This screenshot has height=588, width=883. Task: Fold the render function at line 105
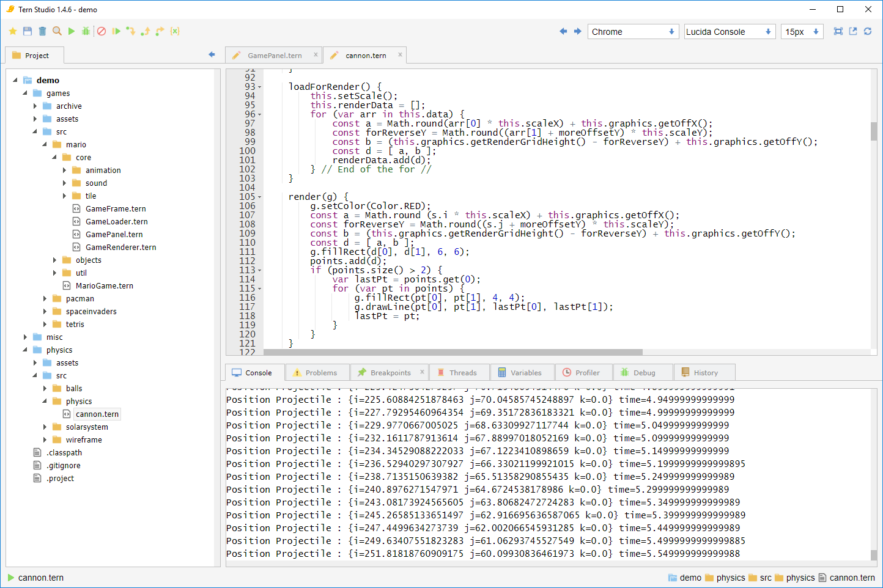(259, 197)
